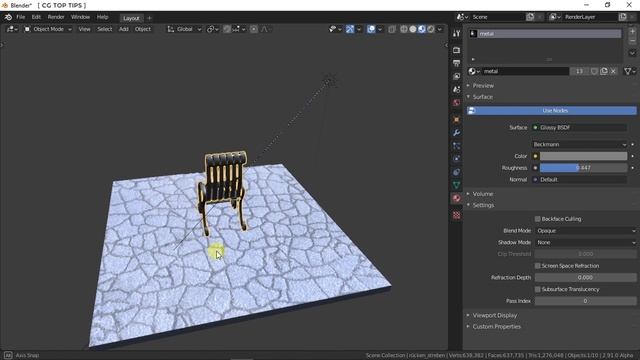This screenshot has height=360, width=640.
Task: Open the Material properties tab
Action: tap(456, 198)
